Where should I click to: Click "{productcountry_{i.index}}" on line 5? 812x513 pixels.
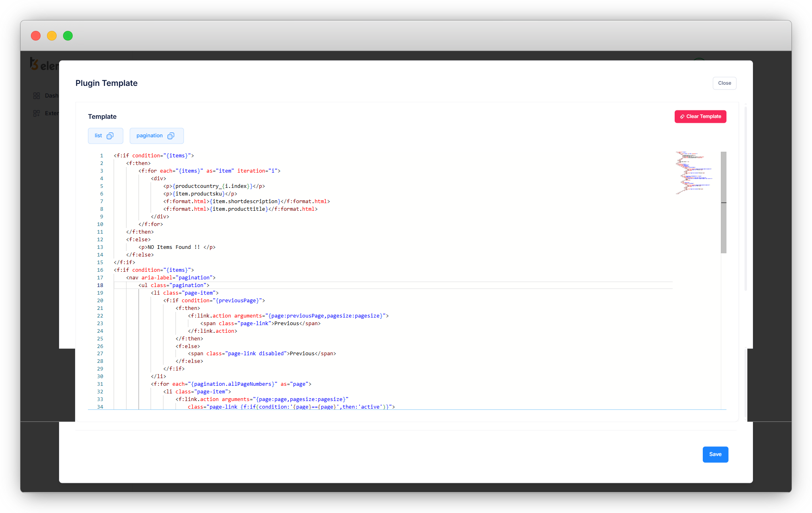213,186
